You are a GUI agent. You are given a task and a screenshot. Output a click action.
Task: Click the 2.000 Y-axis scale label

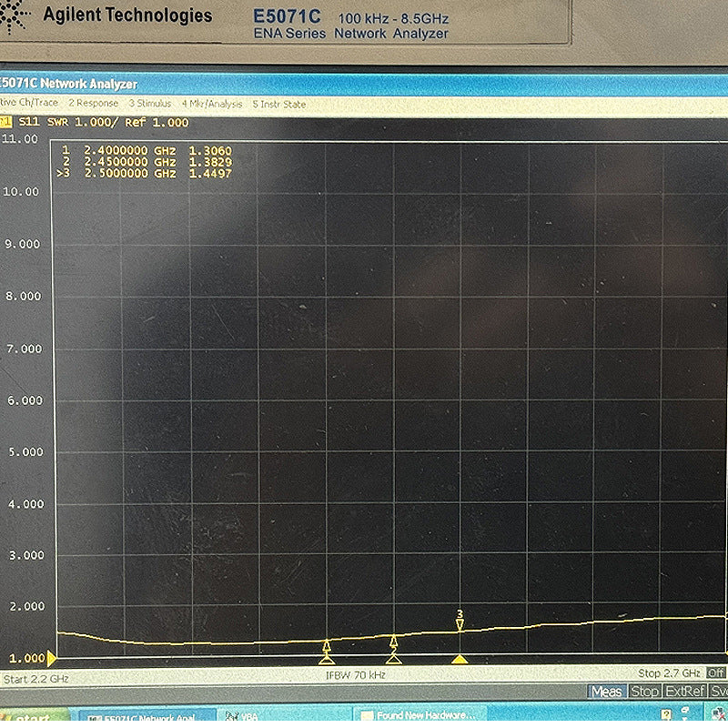coord(27,606)
